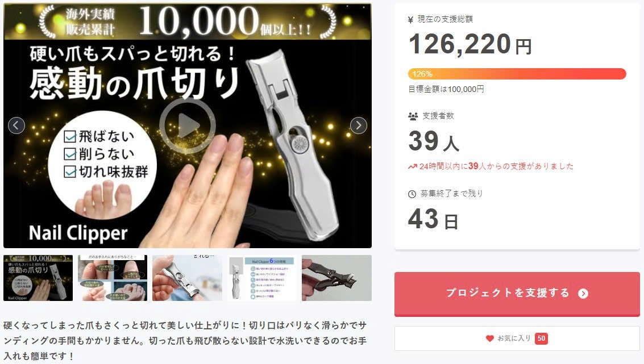Select third thumbnail of clipper cutting nail
The image size is (644, 364).
click(187, 278)
